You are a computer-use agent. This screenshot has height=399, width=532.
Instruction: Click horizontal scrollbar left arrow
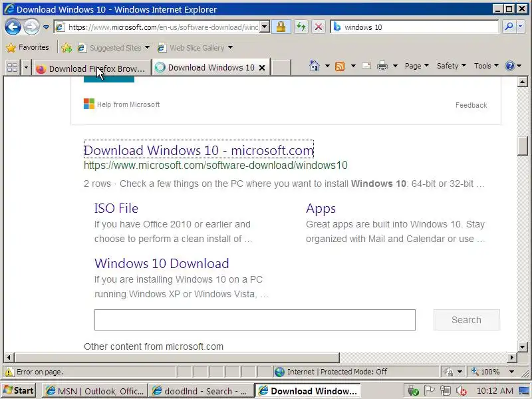click(x=9, y=357)
